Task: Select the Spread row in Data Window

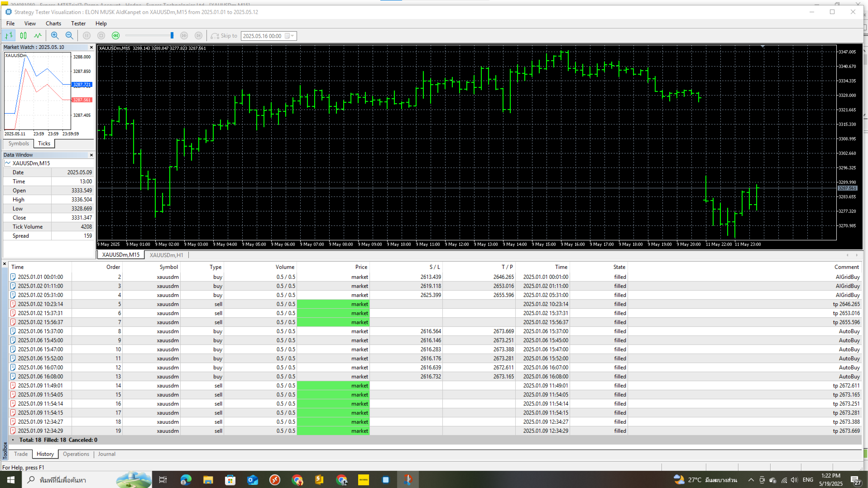Action: click(48, 236)
